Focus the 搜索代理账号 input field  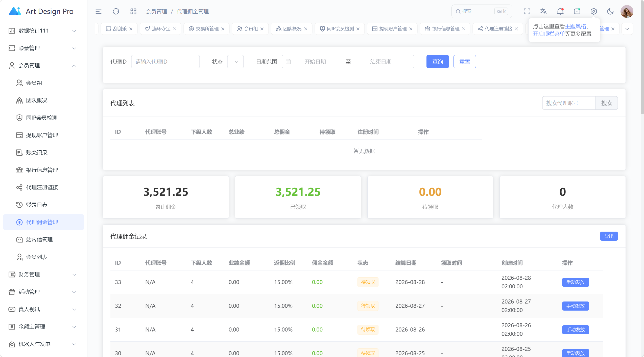569,103
